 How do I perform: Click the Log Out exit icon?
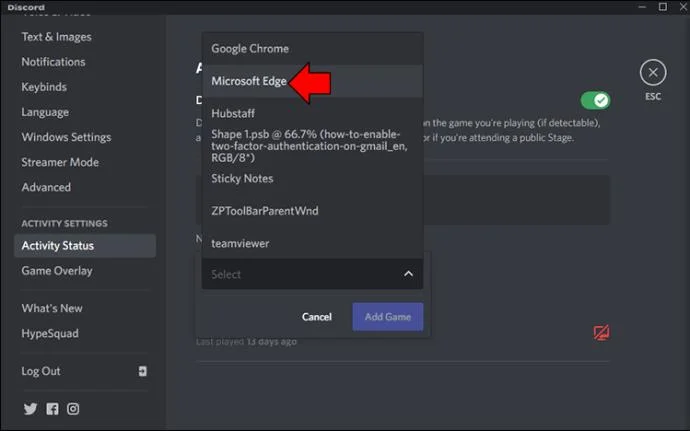[143, 371]
